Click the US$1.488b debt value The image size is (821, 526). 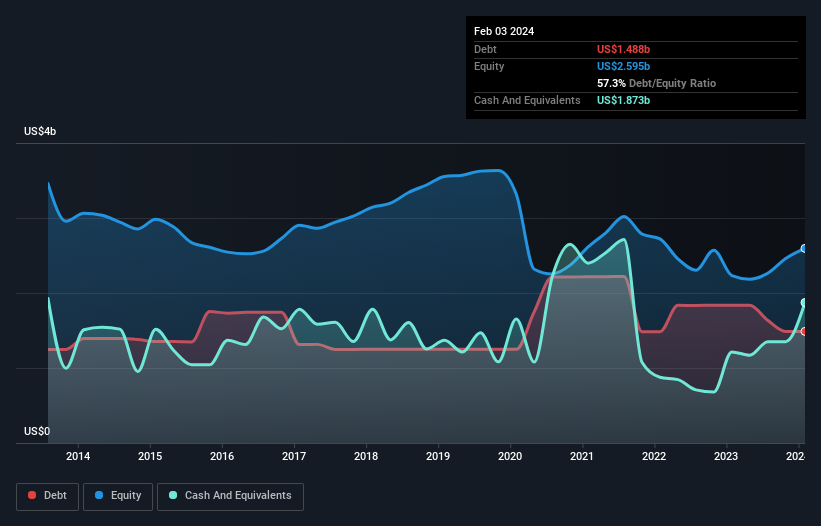tap(623, 49)
